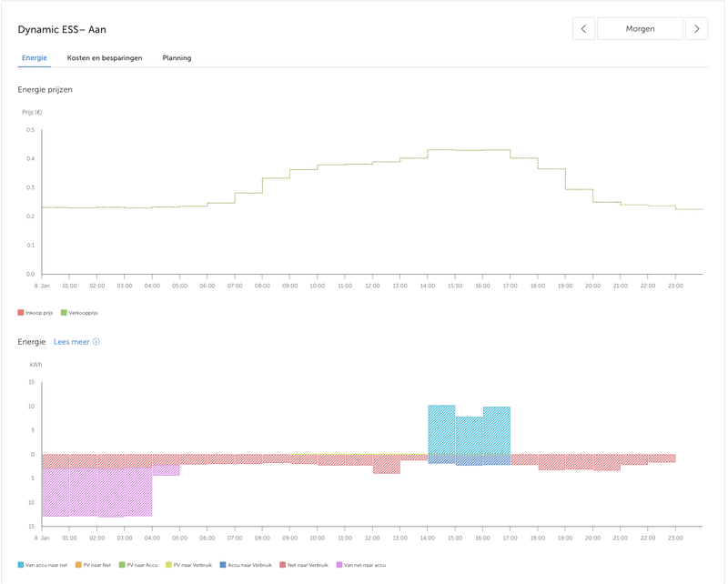Toggle PV naar Verbruik legend entry
The image size is (728, 584).
pos(192,565)
